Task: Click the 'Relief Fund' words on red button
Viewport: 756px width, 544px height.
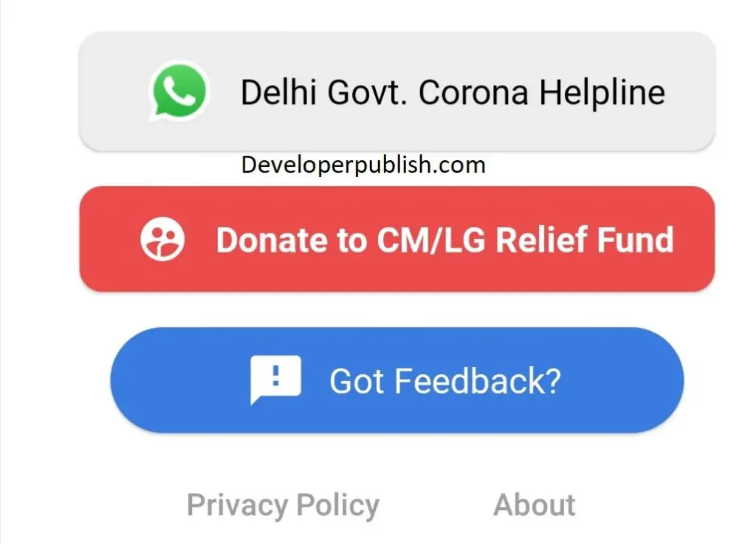Action: click(x=585, y=239)
